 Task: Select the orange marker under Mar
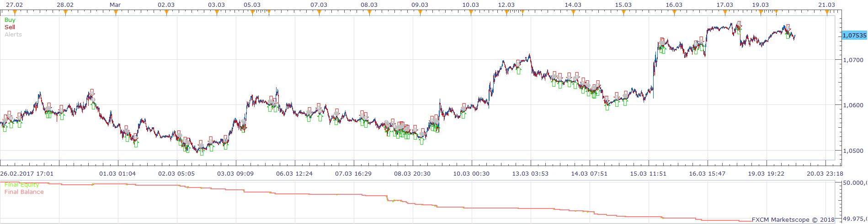click(116, 12)
